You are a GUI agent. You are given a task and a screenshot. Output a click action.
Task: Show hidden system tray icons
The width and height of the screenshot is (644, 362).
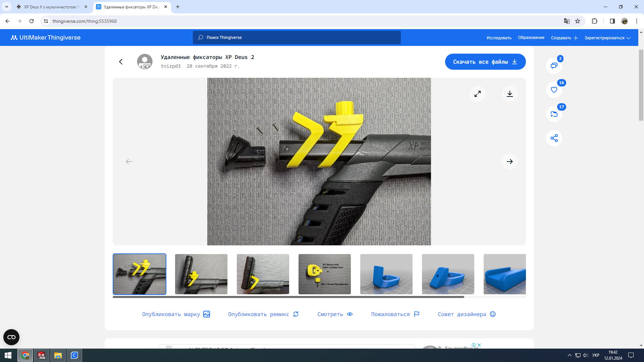pos(570,355)
